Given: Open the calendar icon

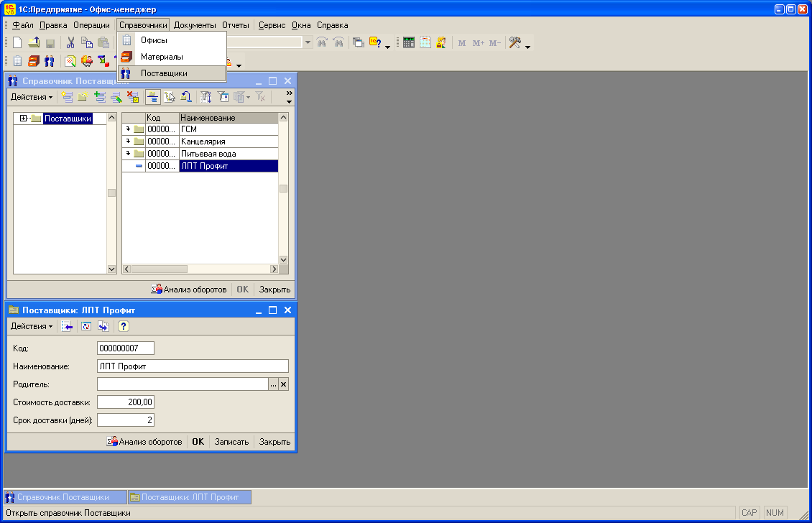Looking at the screenshot, I should pos(425,42).
